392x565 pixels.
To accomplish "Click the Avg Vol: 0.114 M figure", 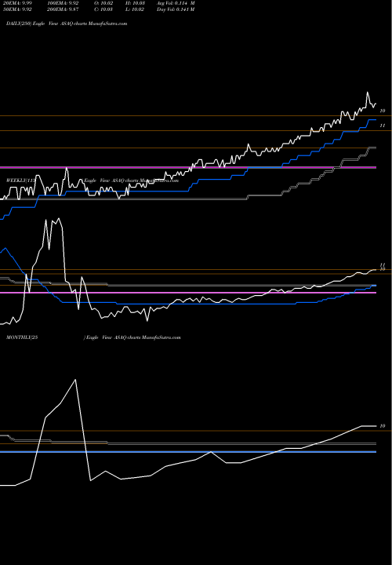I will point(176,3).
